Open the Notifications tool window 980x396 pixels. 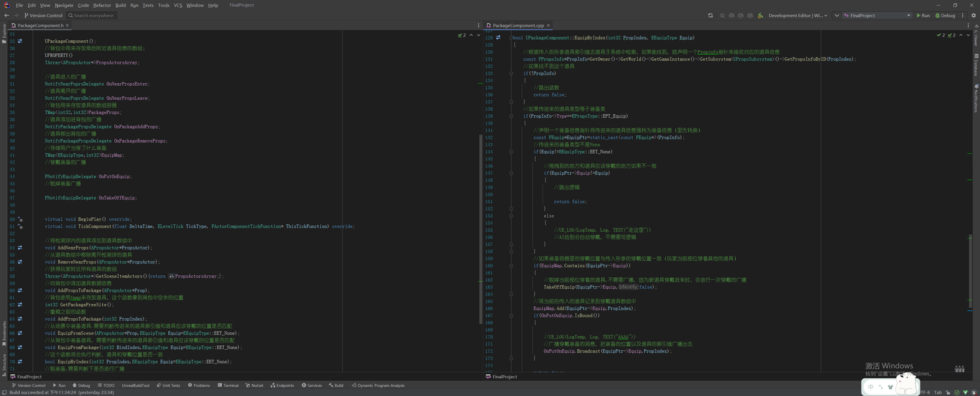click(976, 98)
